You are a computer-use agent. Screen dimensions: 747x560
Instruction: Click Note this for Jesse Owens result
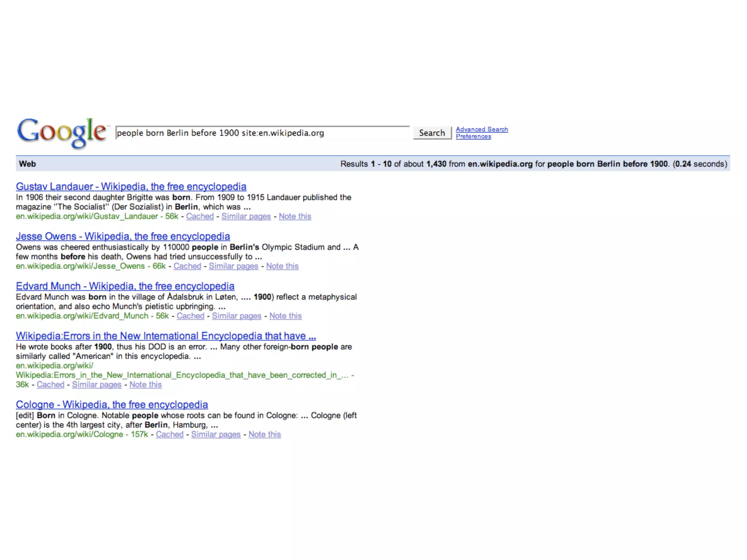(x=282, y=266)
